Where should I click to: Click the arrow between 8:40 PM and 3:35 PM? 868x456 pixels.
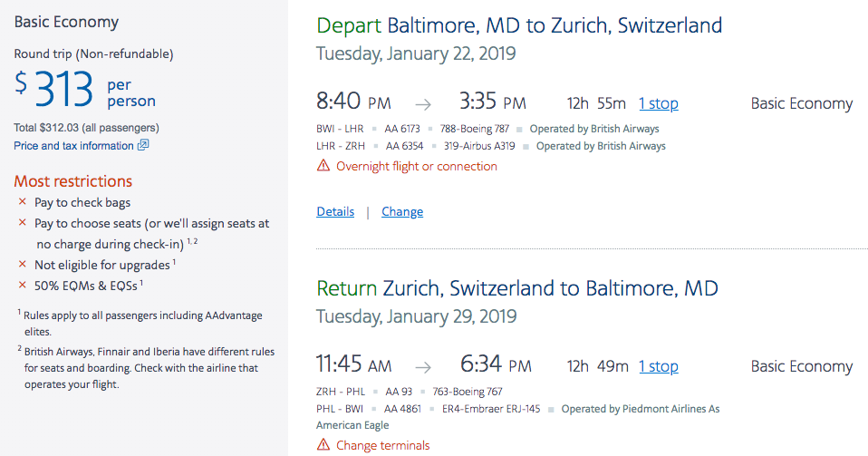(x=424, y=104)
